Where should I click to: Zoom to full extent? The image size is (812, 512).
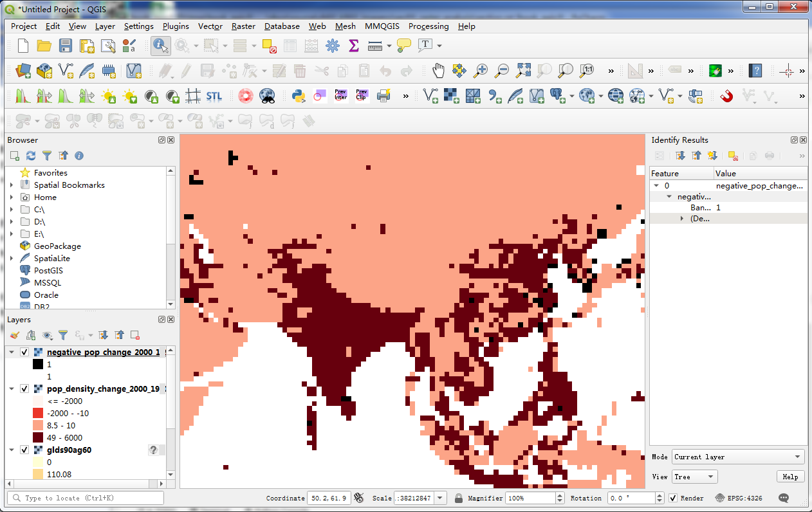coord(523,70)
